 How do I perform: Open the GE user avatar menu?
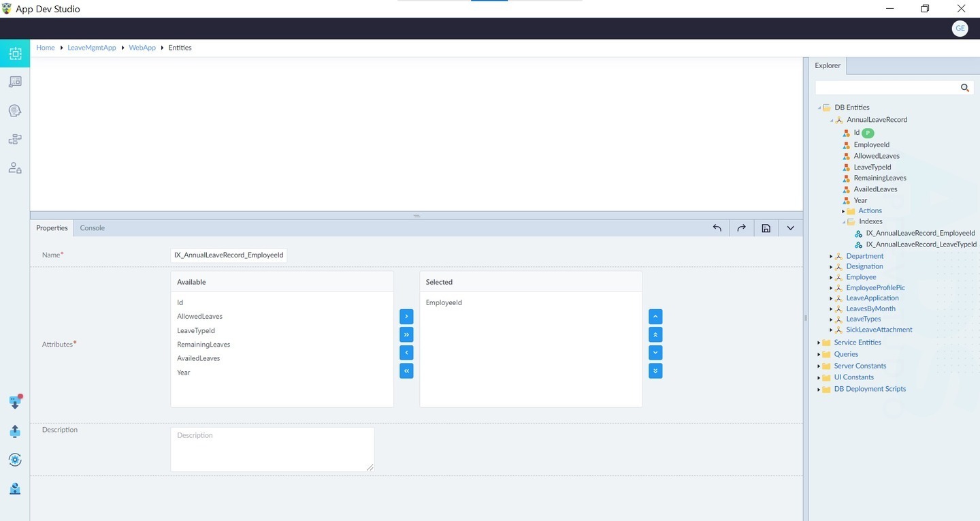pyautogui.click(x=960, y=29)
